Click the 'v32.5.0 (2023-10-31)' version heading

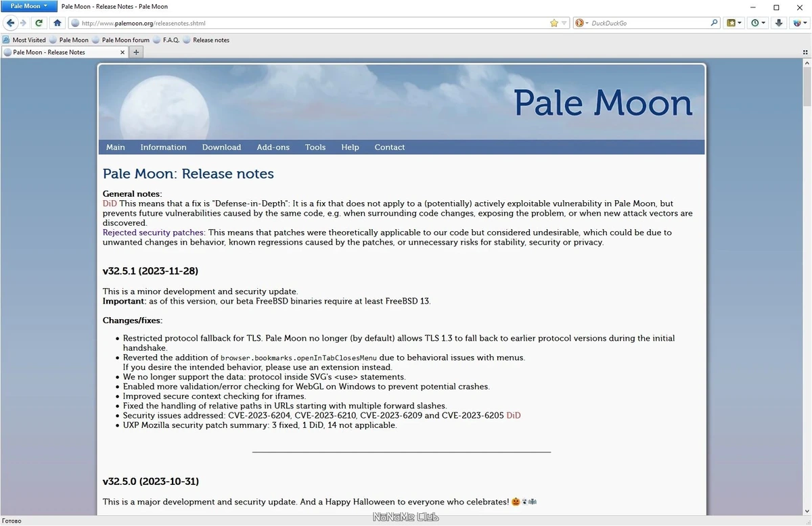(x=150, y=482)
